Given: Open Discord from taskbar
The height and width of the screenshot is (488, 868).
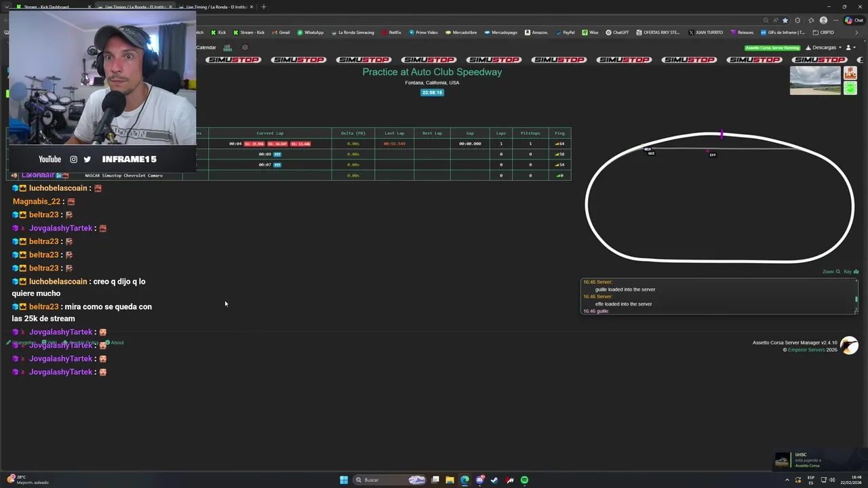Looking at the screenshot, I should coord(479,480).
